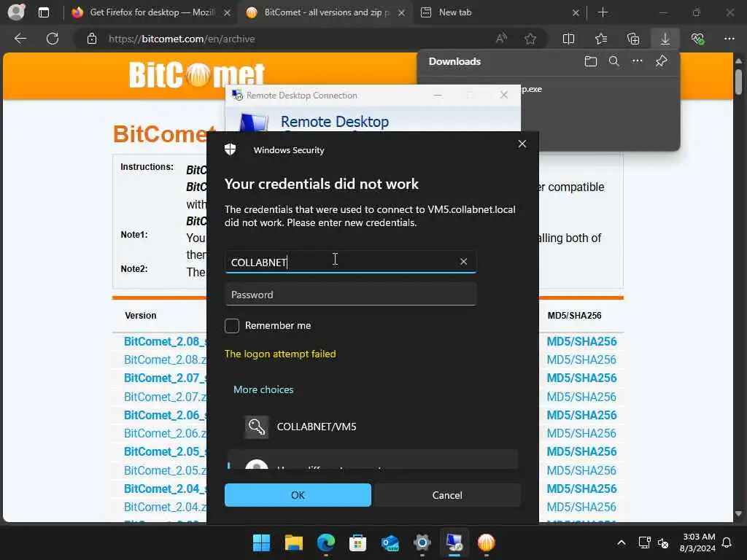
Task: Open the favorites list icon
Action: click(601, 39)
